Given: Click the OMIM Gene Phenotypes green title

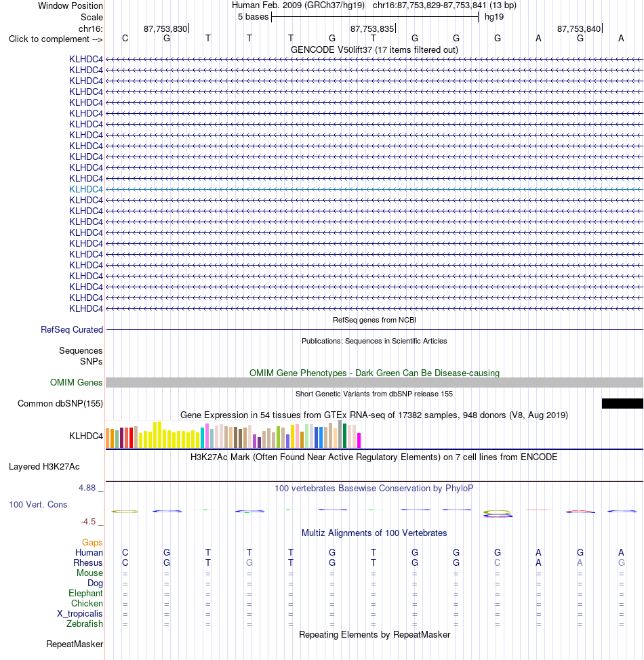Looking at the screenshot, I should point(374,373).
